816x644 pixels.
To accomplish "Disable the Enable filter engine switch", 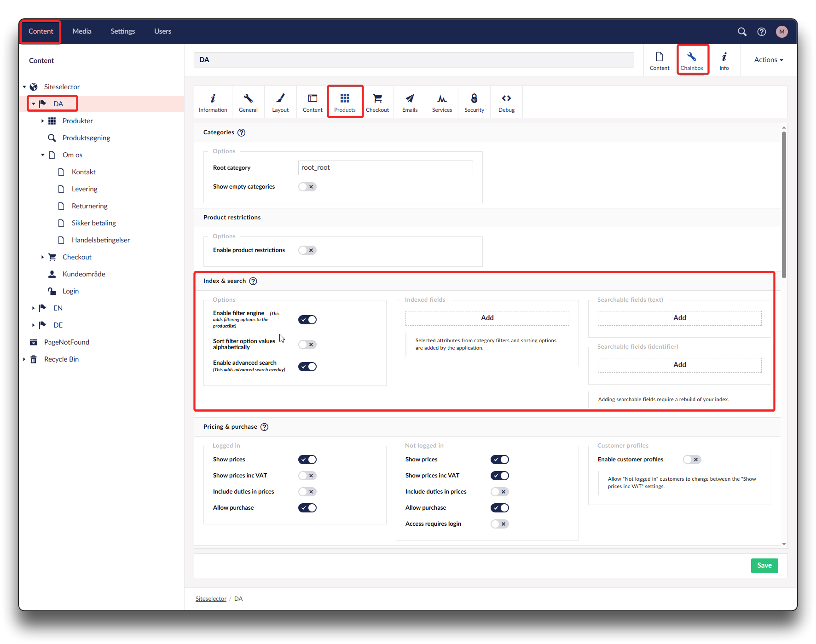I will 307,320.
